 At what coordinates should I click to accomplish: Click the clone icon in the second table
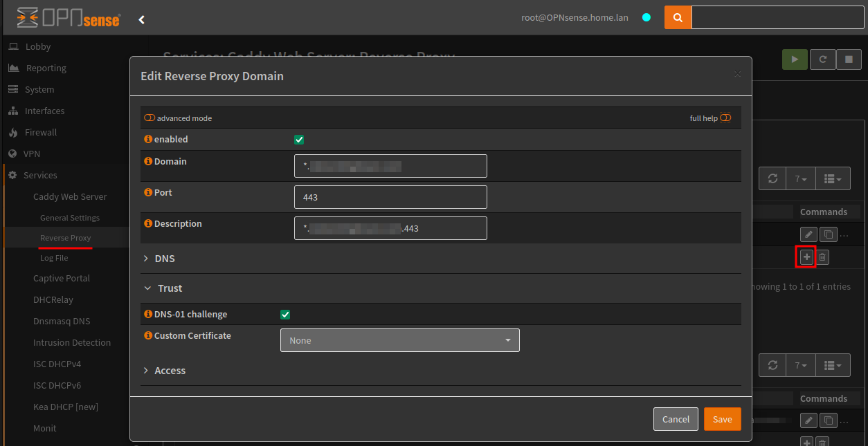pos(828,420)
